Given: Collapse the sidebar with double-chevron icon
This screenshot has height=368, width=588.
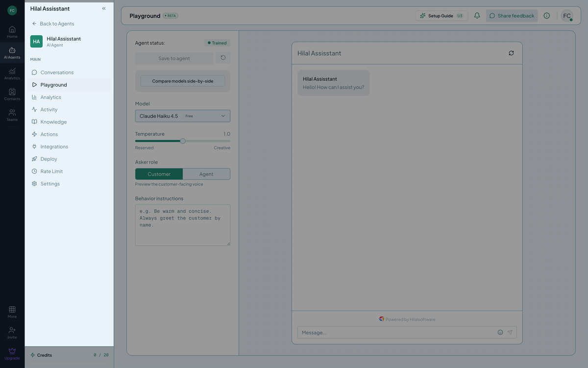Looking at the screenshot, I should coord(104,8).
